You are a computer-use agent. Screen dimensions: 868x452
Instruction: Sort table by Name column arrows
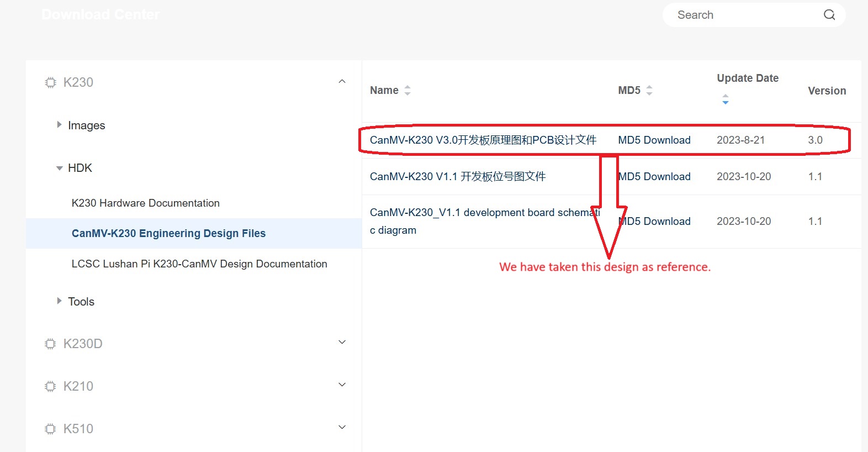coord(407,91)
